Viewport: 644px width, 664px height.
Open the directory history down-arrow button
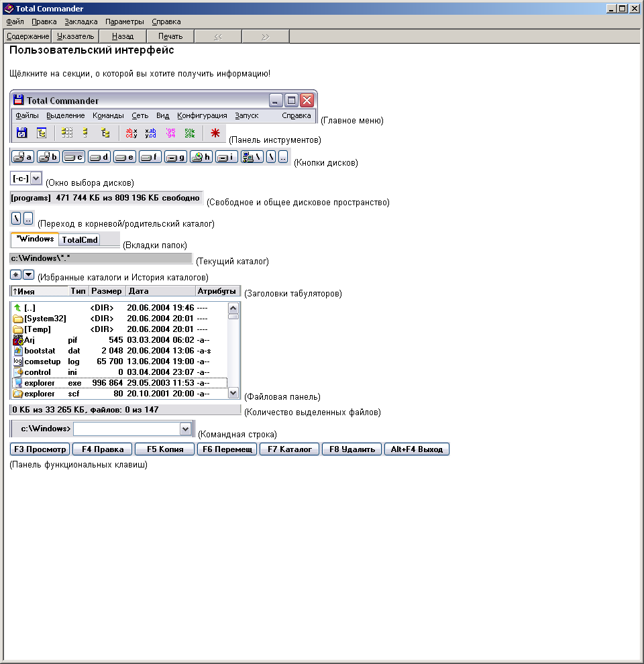[28, 275]
